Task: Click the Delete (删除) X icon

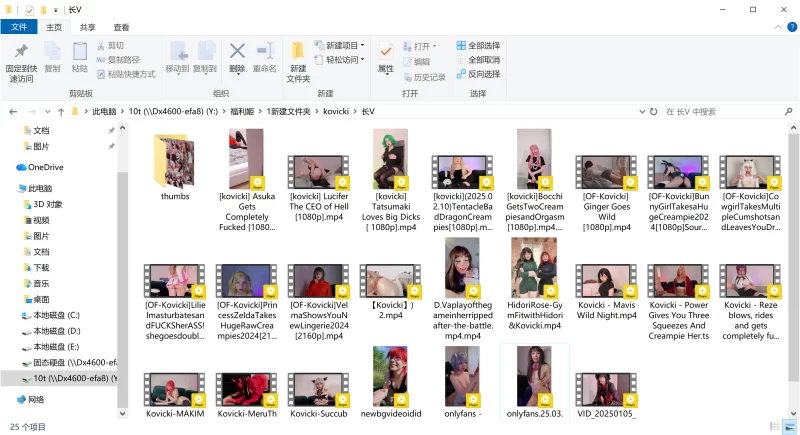Action: pos(237,51)
